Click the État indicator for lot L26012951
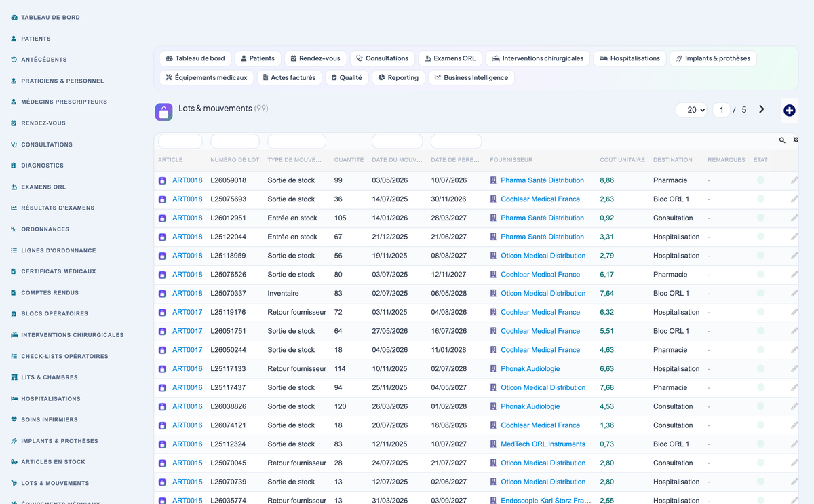The height and width of the screenshot is (504, 814). click(760, 218)
